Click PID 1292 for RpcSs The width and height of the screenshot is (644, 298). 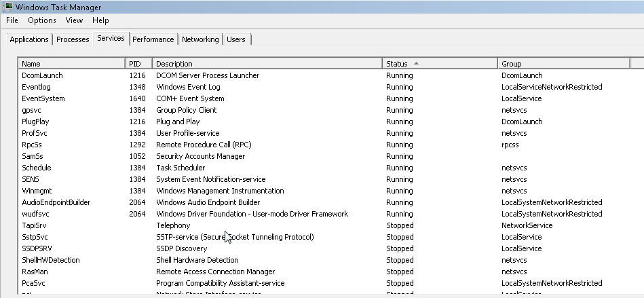(x=137, y=145)
